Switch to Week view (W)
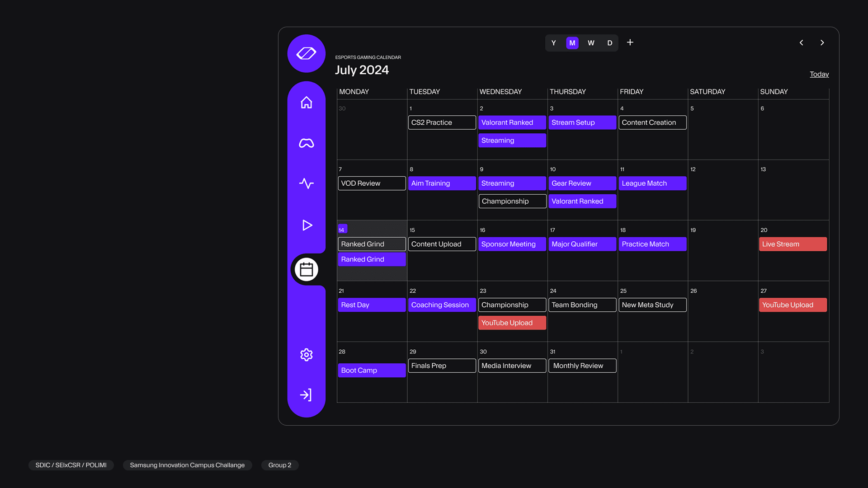The height and width of the screenshot is (488, 868). [x=591, y=43]
